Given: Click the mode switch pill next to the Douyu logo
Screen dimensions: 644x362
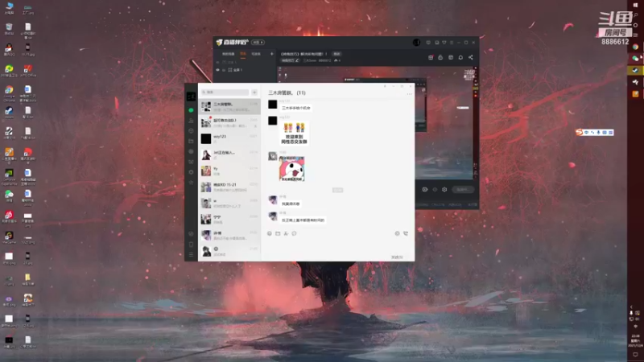Looking at the screenshot, I should click(x=258, y=43).
